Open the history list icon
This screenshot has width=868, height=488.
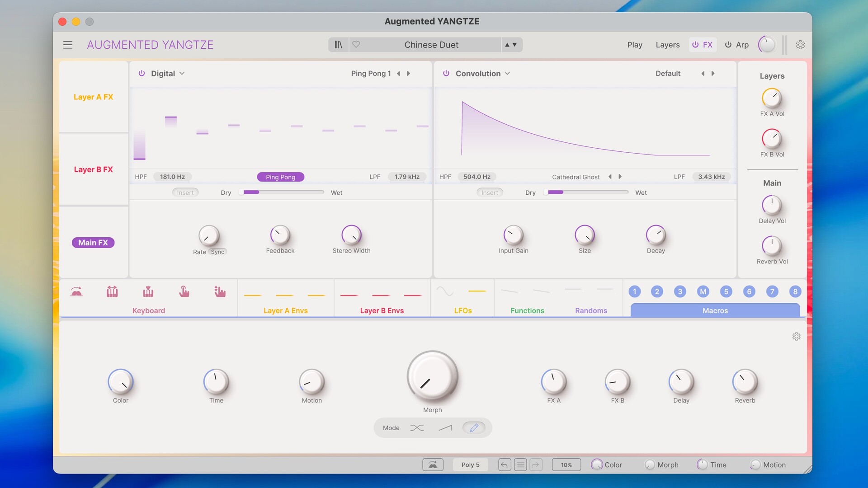(520, 465)
